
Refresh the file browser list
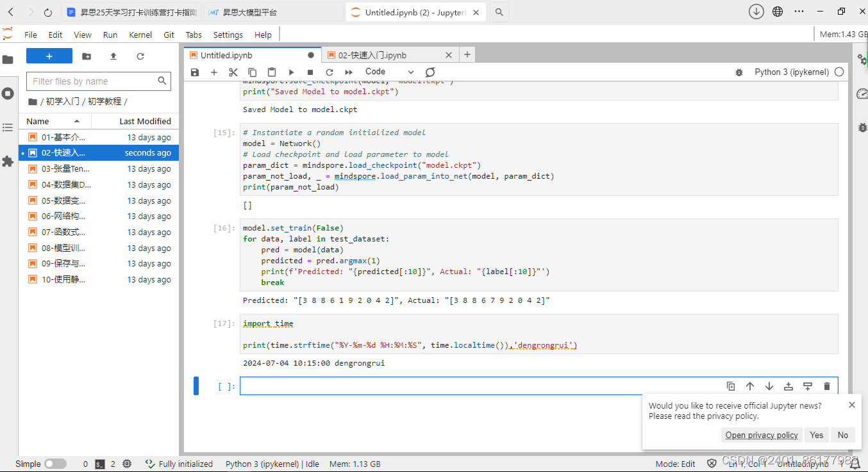click(x=140, y=56)
